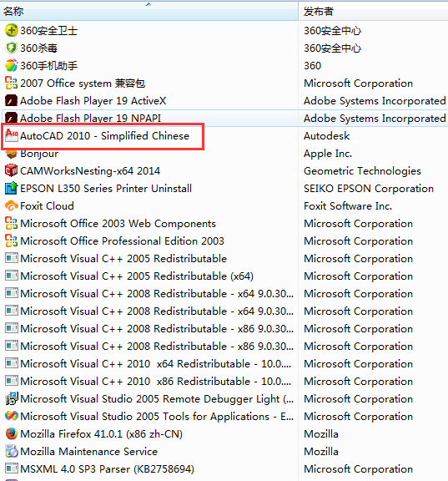Select Microsoft Office Professional Edition 2003 entry

click(x=122, y=240)
